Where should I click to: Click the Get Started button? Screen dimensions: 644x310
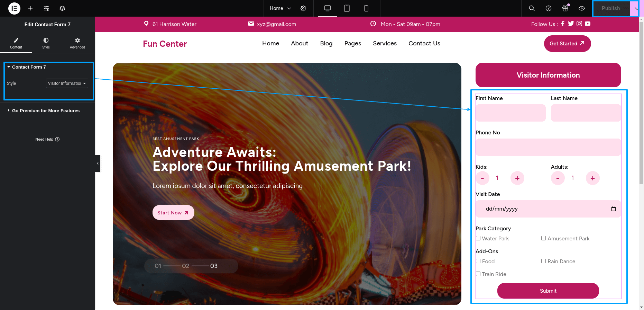567,44
